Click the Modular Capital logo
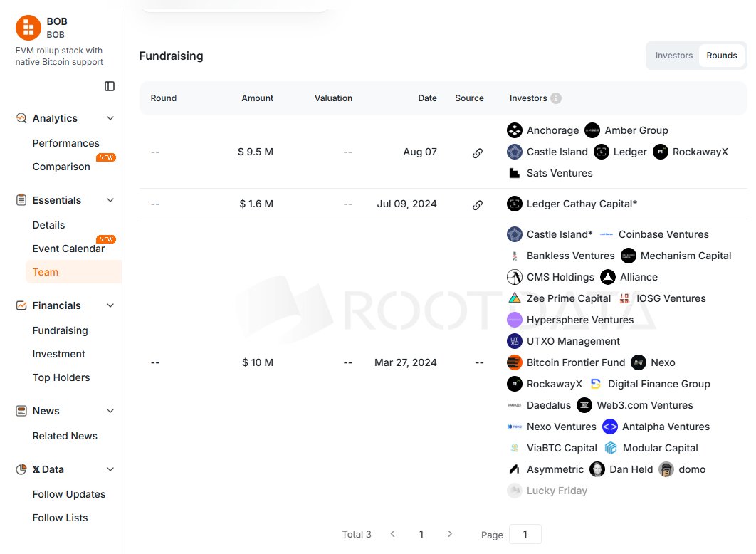 tap(611, 448)
